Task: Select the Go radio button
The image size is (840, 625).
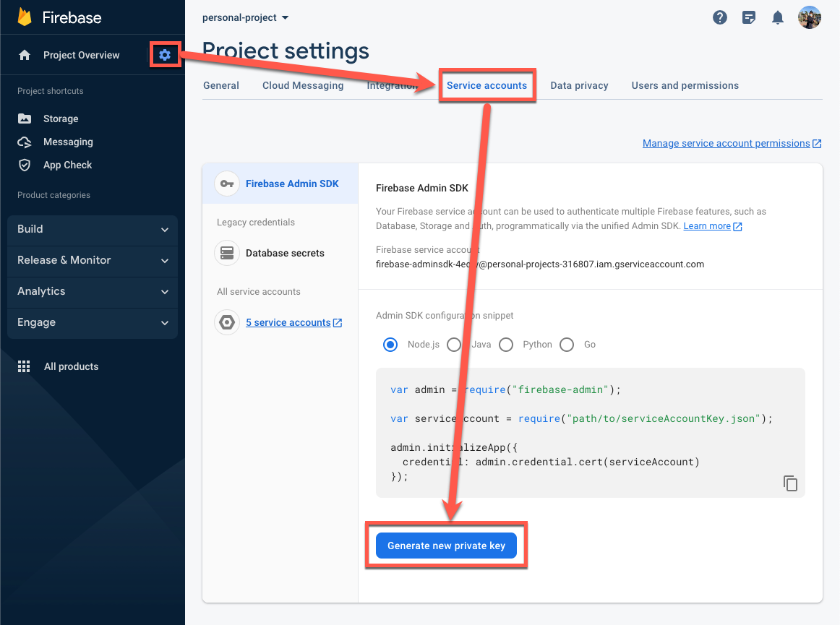Action: tap(567, 345)
